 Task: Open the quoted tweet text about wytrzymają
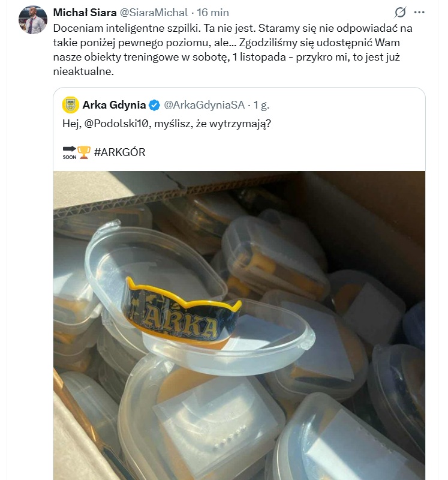(x=167, y=124)
